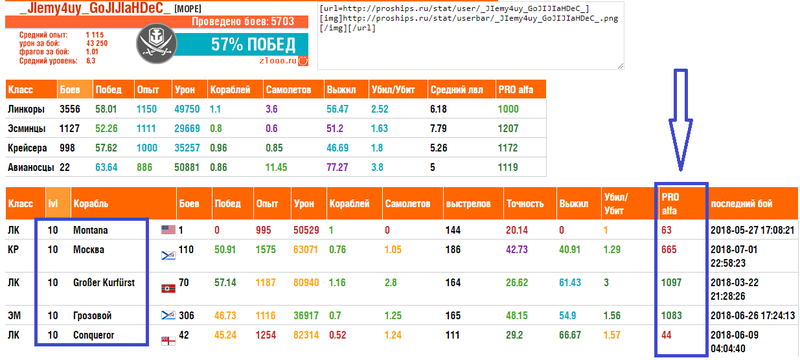800x360 pixels.
Task: Sort ships table by lvl column
Action: pyautogui.click(x=58, y=203)
